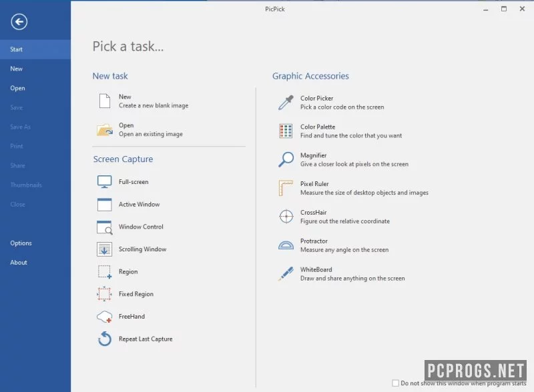Click the Pixel Ruler icon

pos(286,188)
